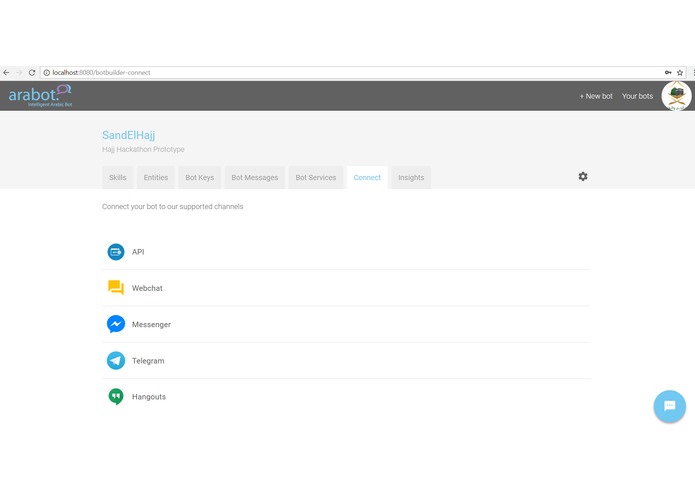Select the API channel label

coord(138,252)
